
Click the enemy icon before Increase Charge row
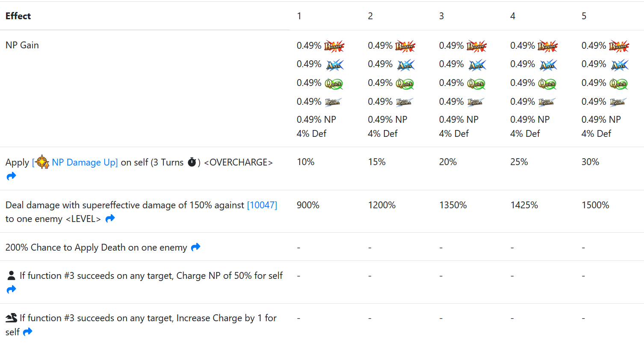(12, 318)
